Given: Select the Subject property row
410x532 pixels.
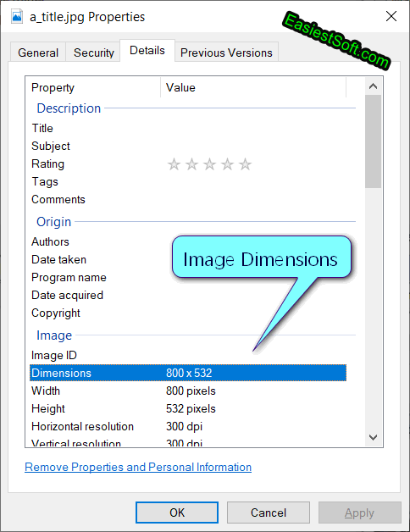Looking at the screenshot, I should click(x=188, y=146).
